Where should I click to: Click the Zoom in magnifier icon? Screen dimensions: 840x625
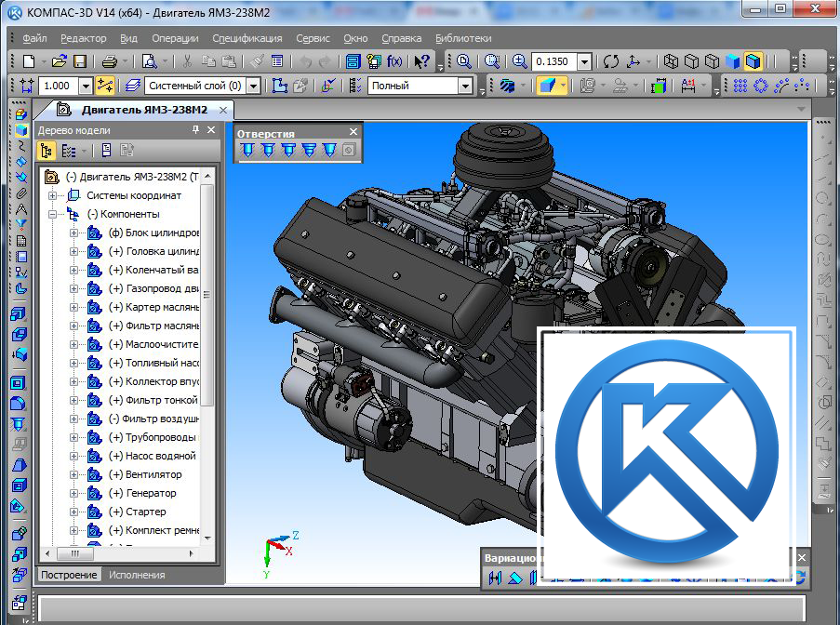[x=520, y=61]
